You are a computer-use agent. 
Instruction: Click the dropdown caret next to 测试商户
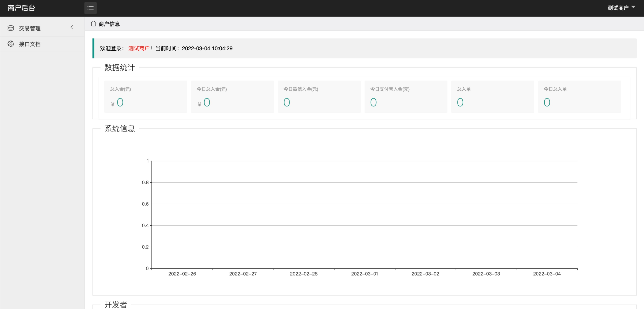[x=633, y=7]
